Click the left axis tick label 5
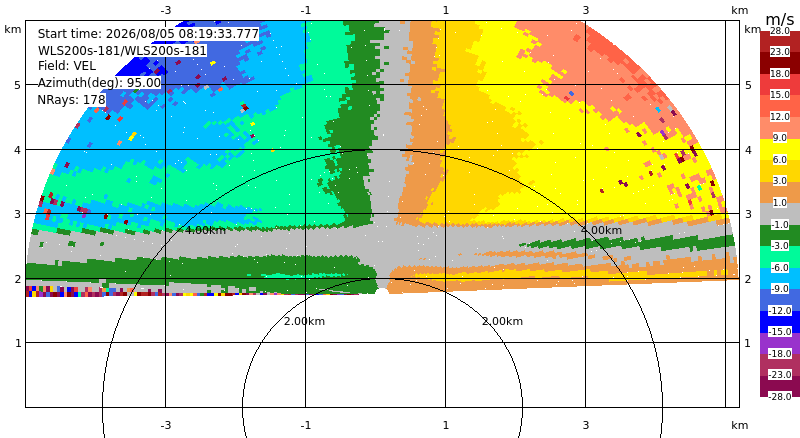The image size is (800, 438). tap(18, 85)
